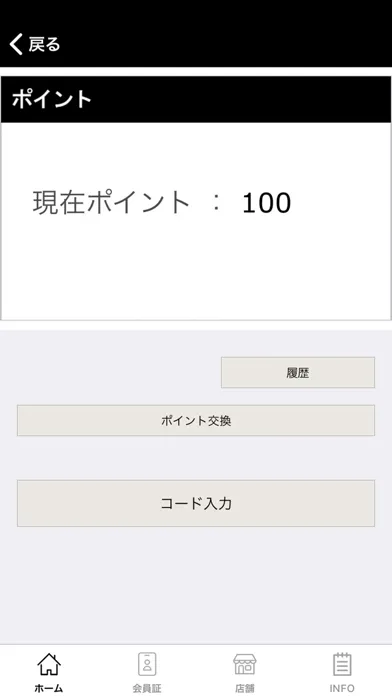Select the ホーム tab label
392x696 pixels.
pyautogui.click(x=49, y=688)
